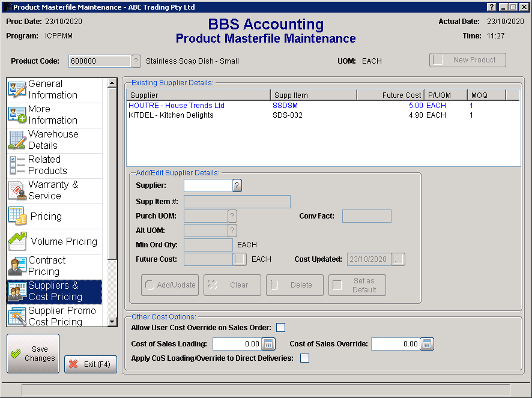Viewport: 532px width, 398px height.
Task: Open the Supplier lookup question mark
Action: coord(237,185)
